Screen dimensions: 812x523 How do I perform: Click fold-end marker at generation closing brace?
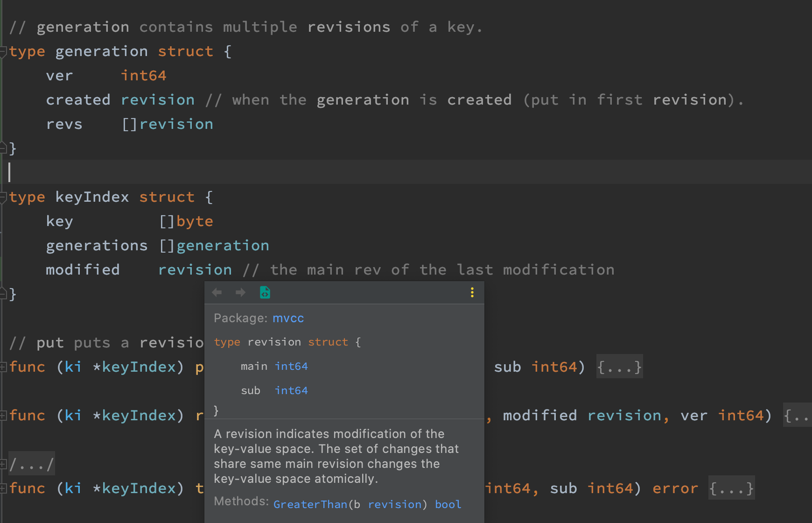3,148
